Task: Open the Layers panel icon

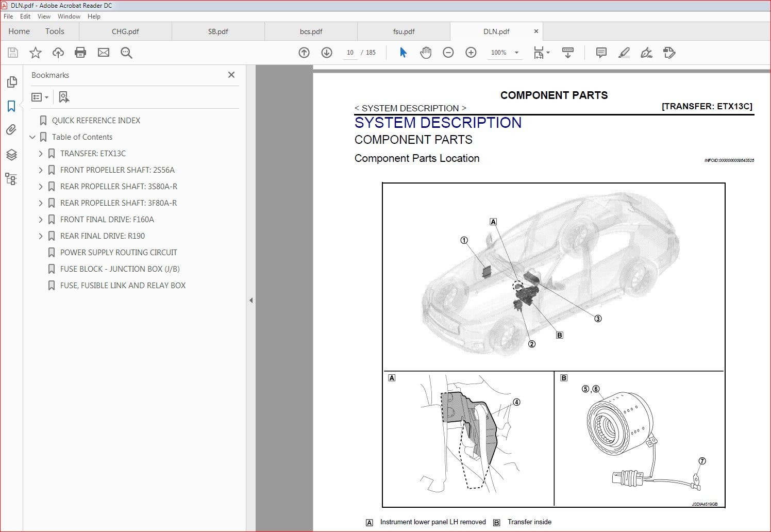Action: [11, 154]
